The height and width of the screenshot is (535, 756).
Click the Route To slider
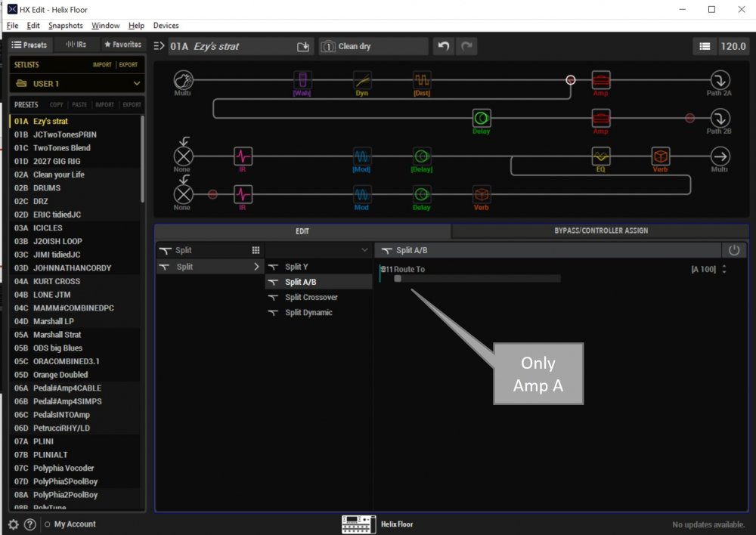(476, 279)
